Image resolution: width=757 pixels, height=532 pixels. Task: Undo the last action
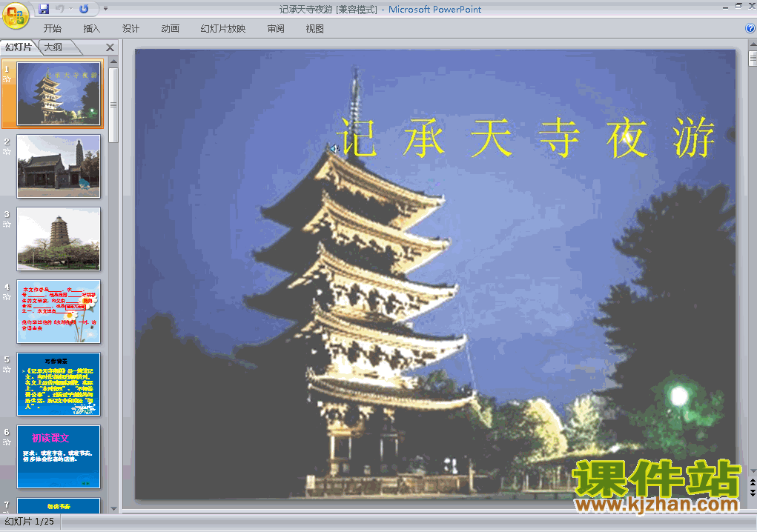pos(60,9)
